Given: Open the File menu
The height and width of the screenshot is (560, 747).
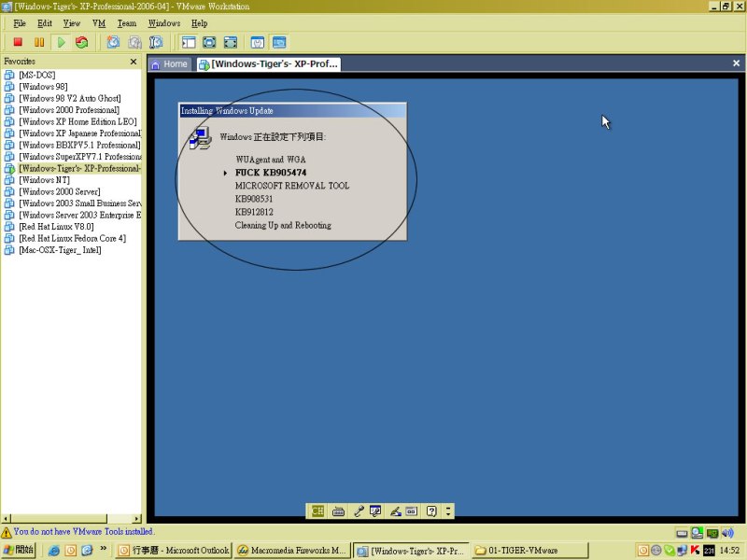Looking at the screenshot, I should (x=20, y=23).
